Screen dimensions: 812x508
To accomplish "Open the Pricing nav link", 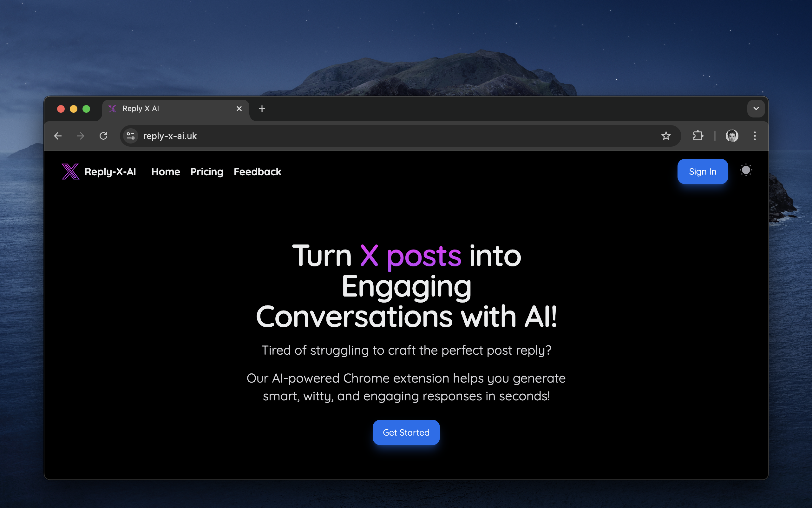I will pyautogui.click(x=207, y=172).
